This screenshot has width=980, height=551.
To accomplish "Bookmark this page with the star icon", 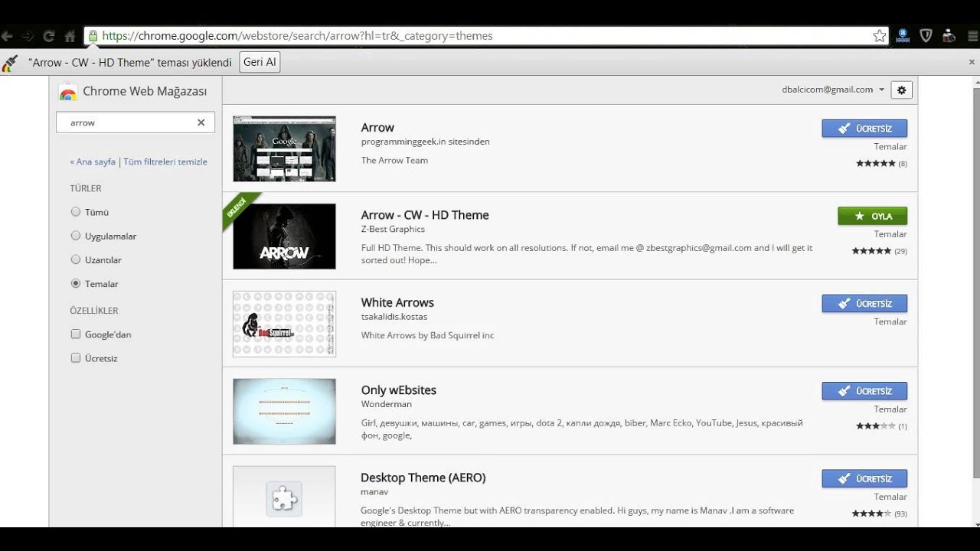I will [880, 36].
